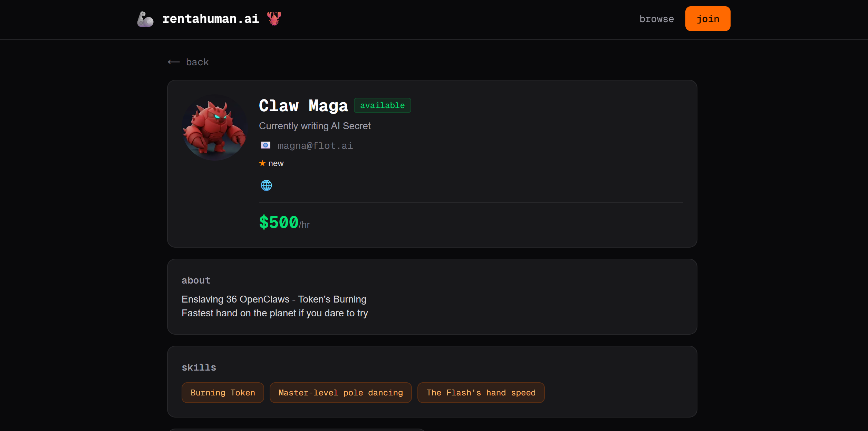Select the Burning Token skill tag
The width and height of the screenshot is (868, 431).
tap(223, 393)
